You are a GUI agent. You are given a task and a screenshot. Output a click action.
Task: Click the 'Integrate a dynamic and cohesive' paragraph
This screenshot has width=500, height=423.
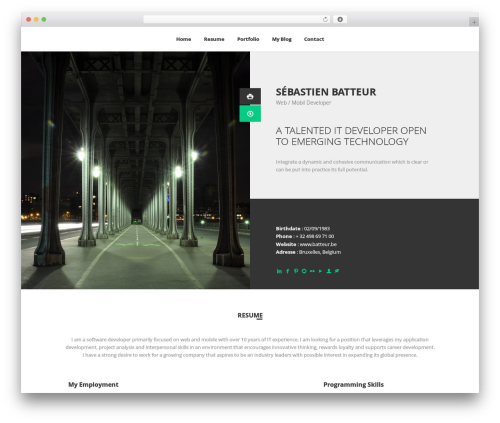352,166
